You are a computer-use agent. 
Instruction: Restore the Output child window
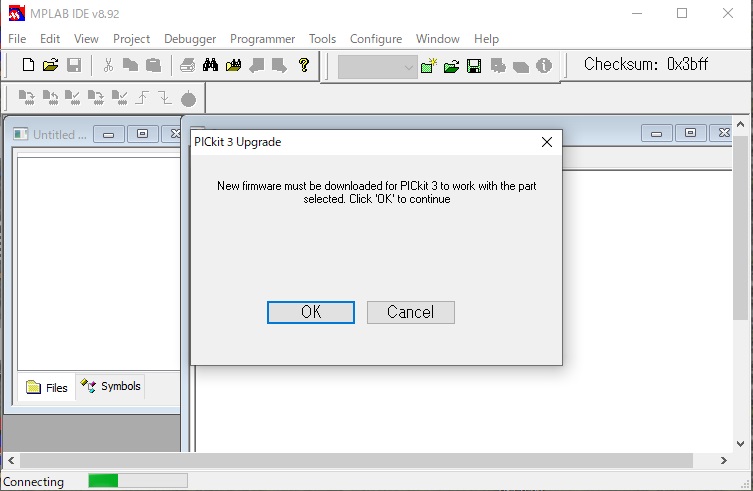click(x=690, y=133)
